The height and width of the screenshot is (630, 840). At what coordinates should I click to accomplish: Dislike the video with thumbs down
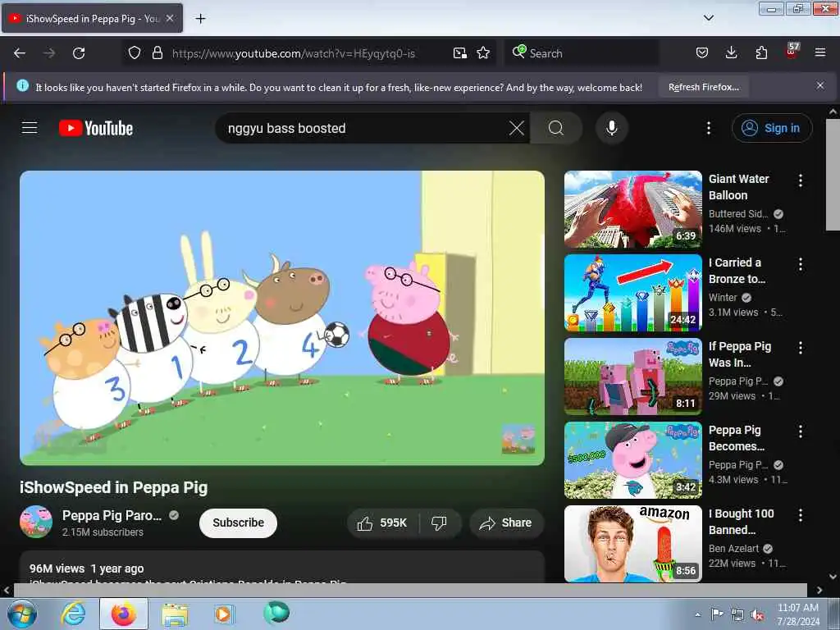click(x=439, y=523)
